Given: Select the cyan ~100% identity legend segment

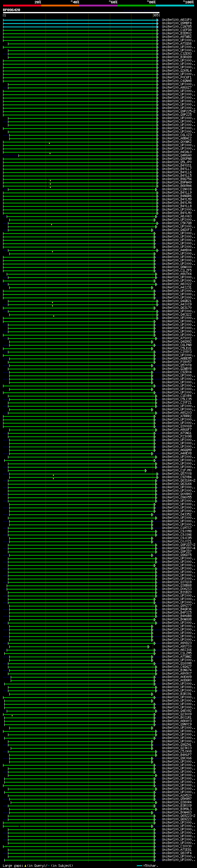Looking at the screenshot, I should tap(175, 6).
